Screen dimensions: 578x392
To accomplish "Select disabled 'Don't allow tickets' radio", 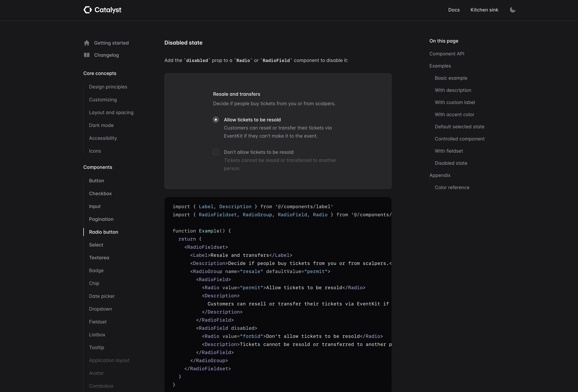I will pos(216,152).
